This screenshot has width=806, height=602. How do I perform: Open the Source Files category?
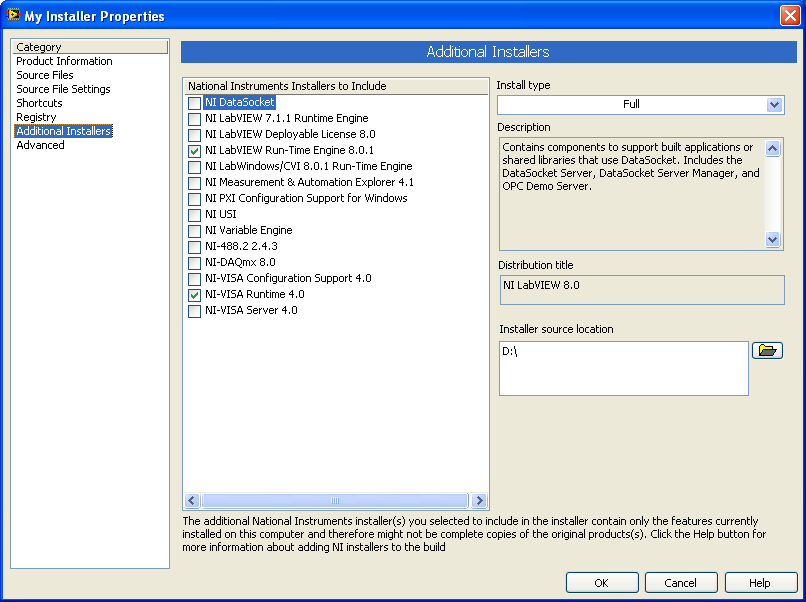45,75
